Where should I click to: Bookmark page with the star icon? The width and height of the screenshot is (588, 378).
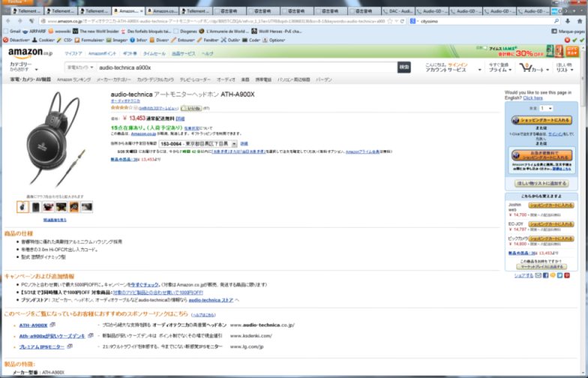[x=390, y=21]
